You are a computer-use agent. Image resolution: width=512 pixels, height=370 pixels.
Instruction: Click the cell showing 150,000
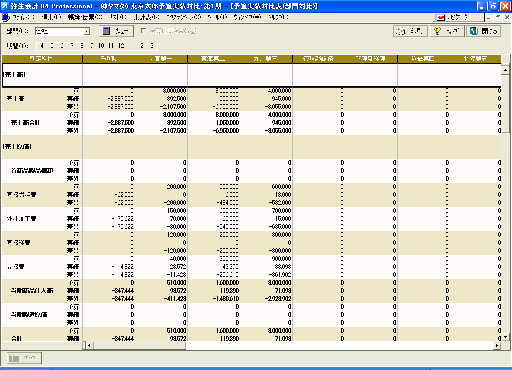click(x=176, y=211)
